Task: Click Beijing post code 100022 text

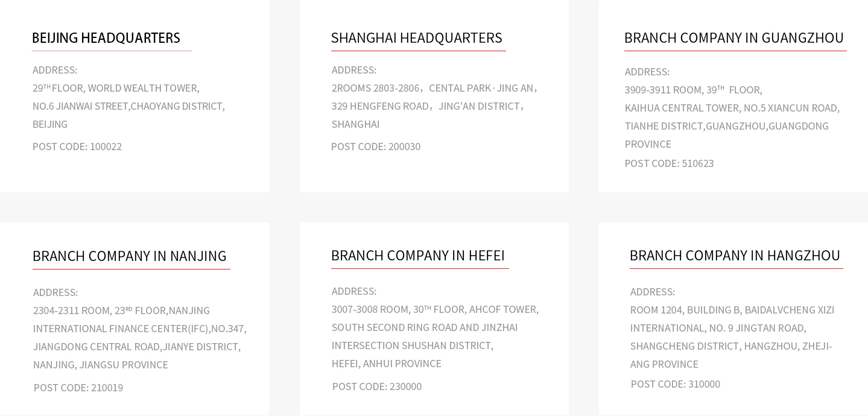Action: pos(77,147)
